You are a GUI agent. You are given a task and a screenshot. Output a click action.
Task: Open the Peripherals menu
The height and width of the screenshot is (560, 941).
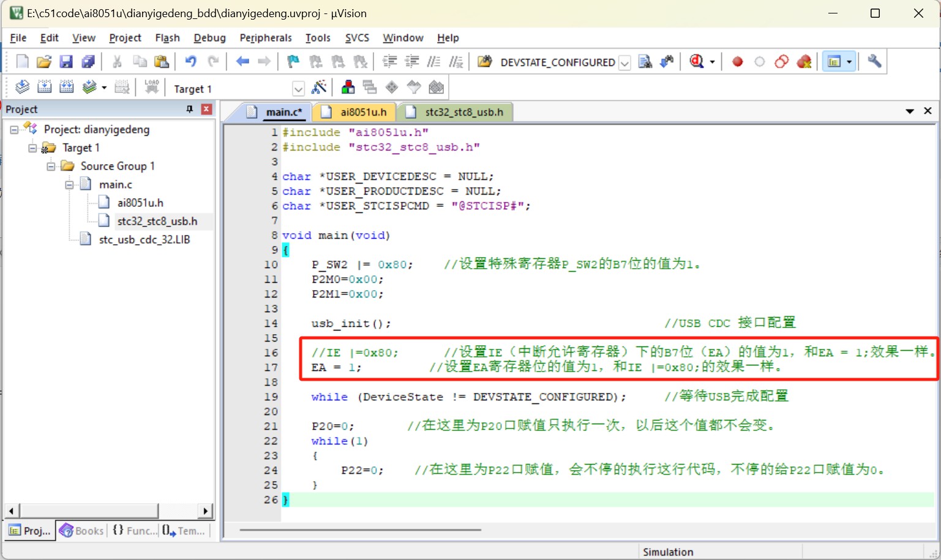coord(266,38)
